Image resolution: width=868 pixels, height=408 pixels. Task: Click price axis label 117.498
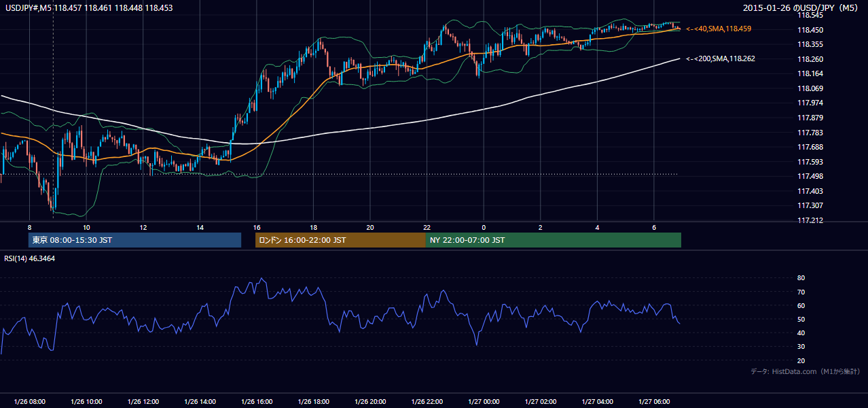point(810,176)
